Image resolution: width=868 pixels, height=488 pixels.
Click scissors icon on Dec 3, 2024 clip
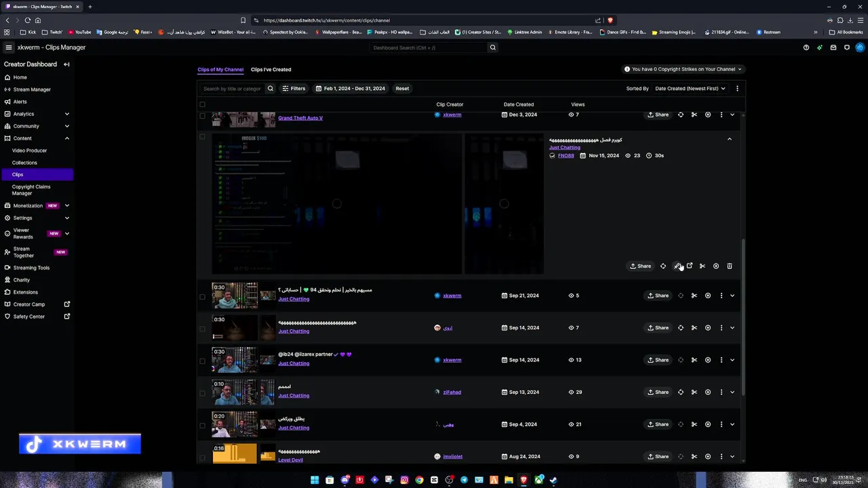click(x=694, y=115)
